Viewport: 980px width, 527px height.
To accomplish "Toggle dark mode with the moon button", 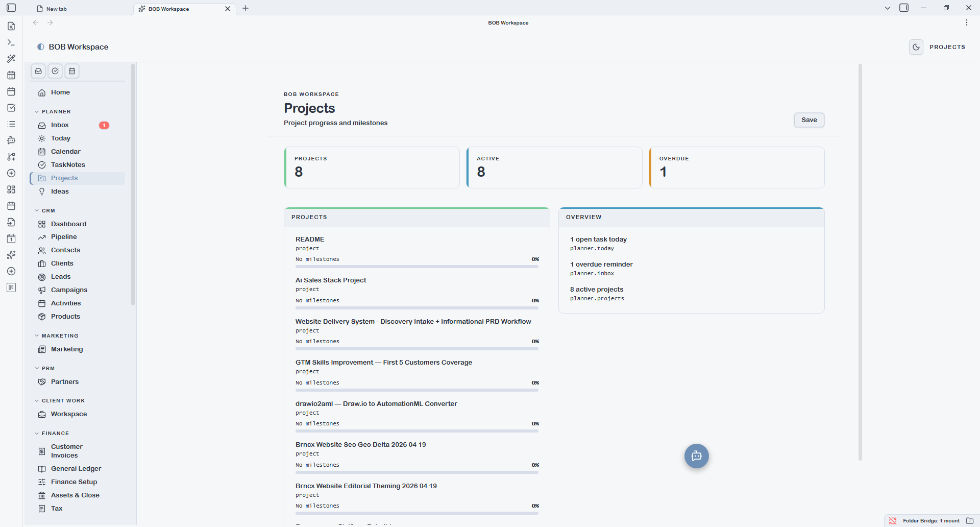I will pyautogui.click(x=916, y=47).
